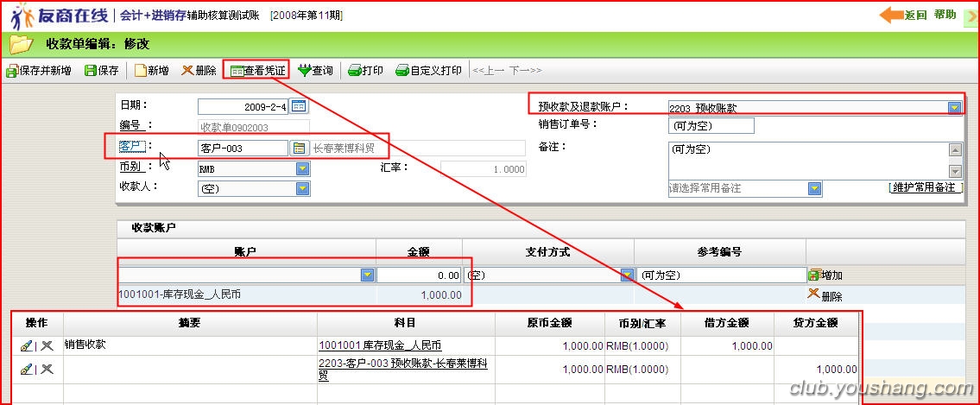This screenshot has height=405, width=980.
Task: Delete the 1001001-库存现金 account row
Action: point(825,295)
